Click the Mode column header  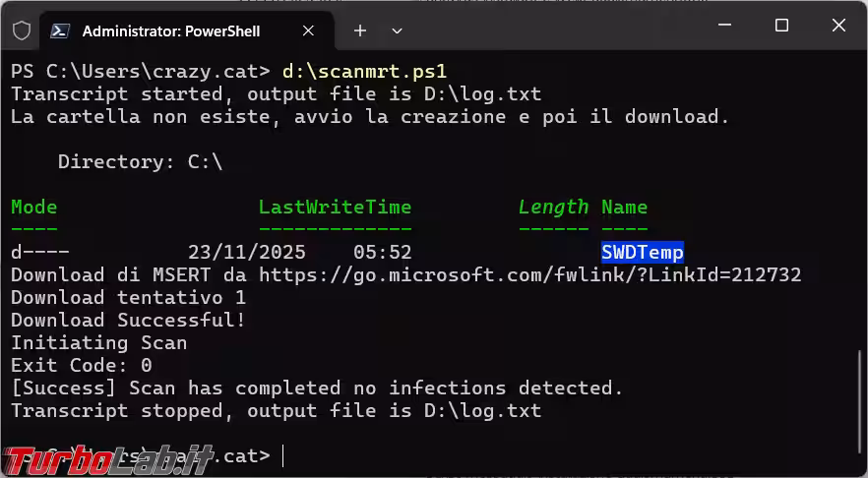[x=33, y=207]
